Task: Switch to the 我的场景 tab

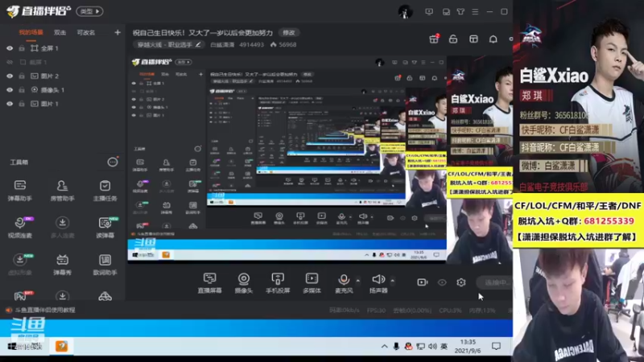Action: [x=31, y=32]
